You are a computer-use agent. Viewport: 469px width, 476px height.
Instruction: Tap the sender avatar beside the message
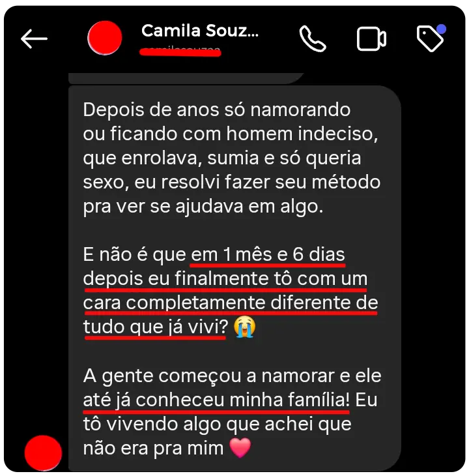[44, 453]
